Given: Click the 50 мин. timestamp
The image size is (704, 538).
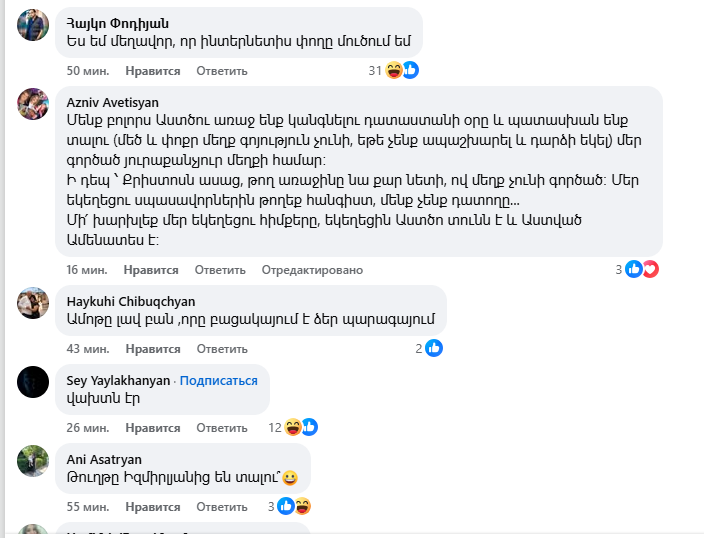Looking at the screenshot, I should click(x=87, y=71).
